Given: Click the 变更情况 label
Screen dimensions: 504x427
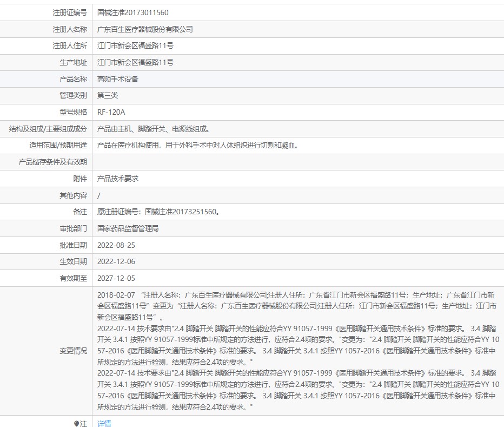Looking at the screenshot, I should 74,351.
